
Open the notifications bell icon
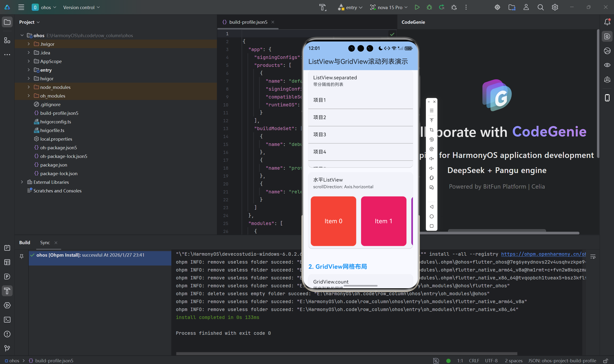click(x=607, y=22)
